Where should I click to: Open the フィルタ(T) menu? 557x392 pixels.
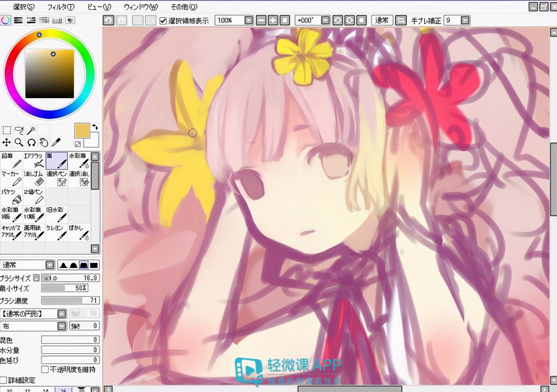pos(61,7)
